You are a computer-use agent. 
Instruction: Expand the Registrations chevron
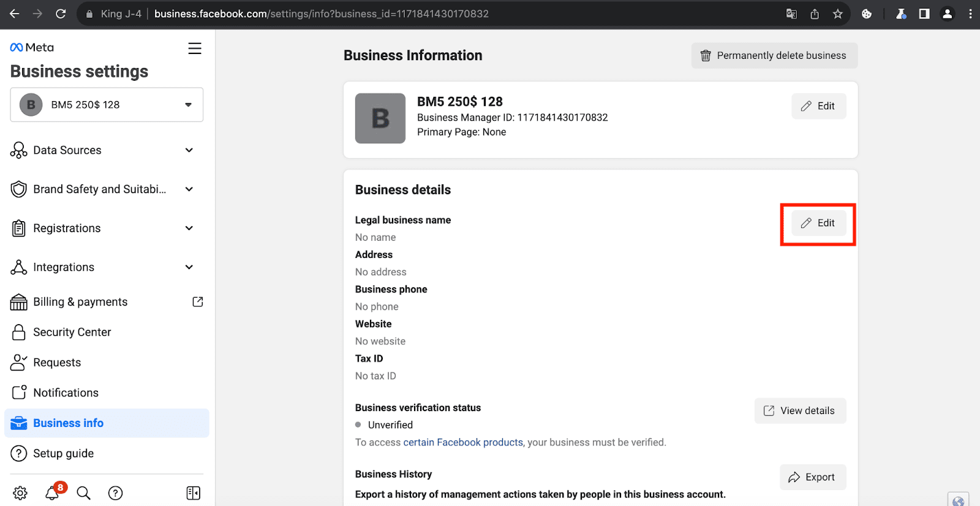click(x=189, y=228)
